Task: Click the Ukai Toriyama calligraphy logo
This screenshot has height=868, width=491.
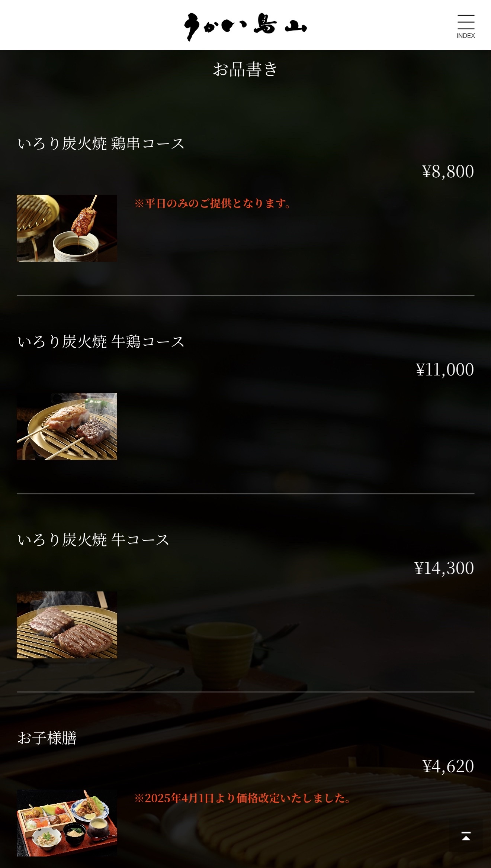Action: (x=245, y=26)
